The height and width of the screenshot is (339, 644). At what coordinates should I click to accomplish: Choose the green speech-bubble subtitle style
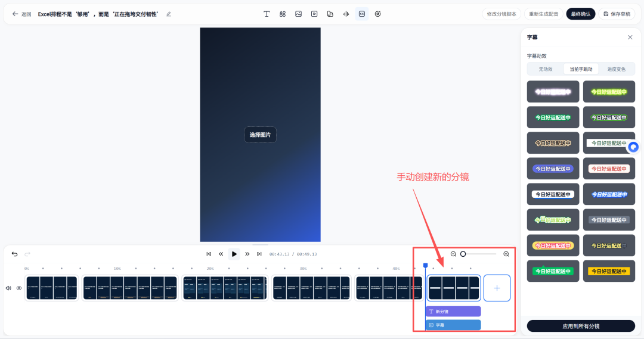[553, 271]
